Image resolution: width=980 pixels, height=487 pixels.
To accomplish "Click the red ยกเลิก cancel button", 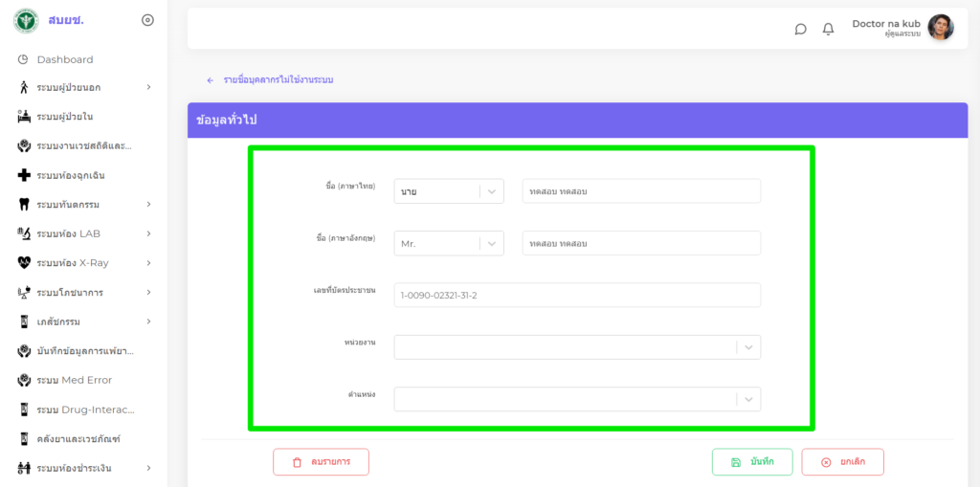I will [842, 462].
